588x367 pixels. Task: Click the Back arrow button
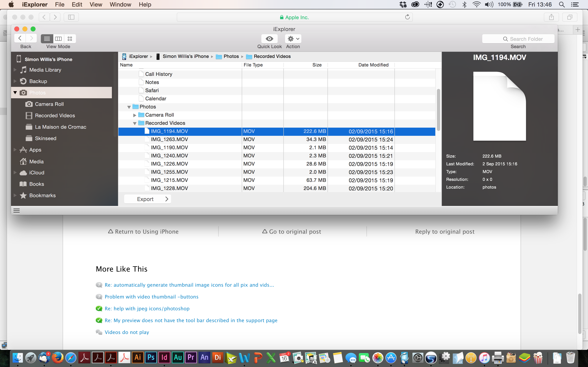(x=20, y=38)
